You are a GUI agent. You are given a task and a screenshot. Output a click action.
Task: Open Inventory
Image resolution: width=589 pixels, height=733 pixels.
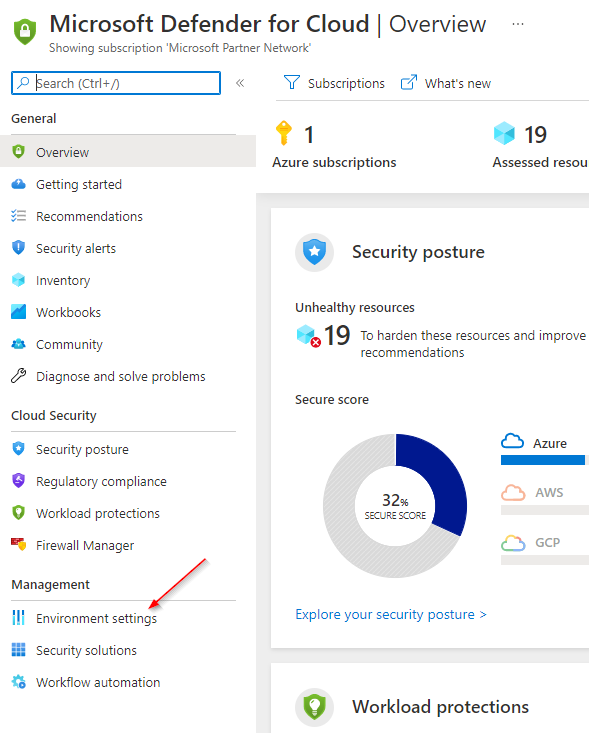pyautogui.click(x=63, y=280)
